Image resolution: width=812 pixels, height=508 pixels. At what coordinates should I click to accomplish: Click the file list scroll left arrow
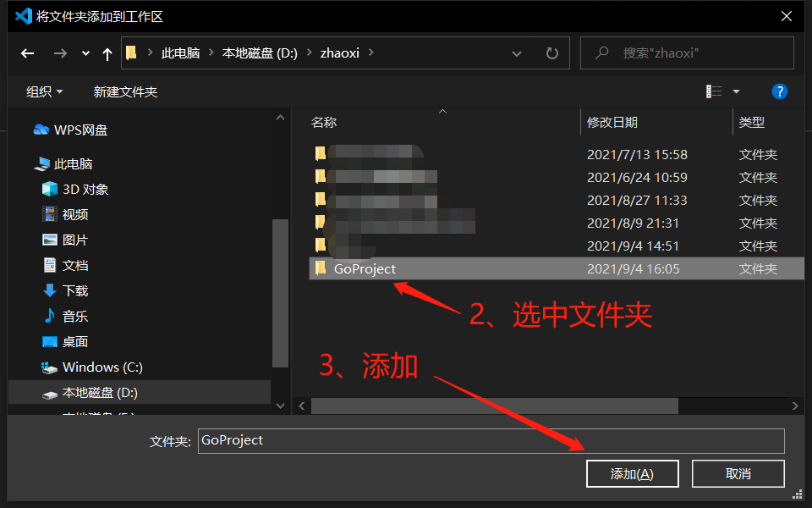click(x=302, y=406)
